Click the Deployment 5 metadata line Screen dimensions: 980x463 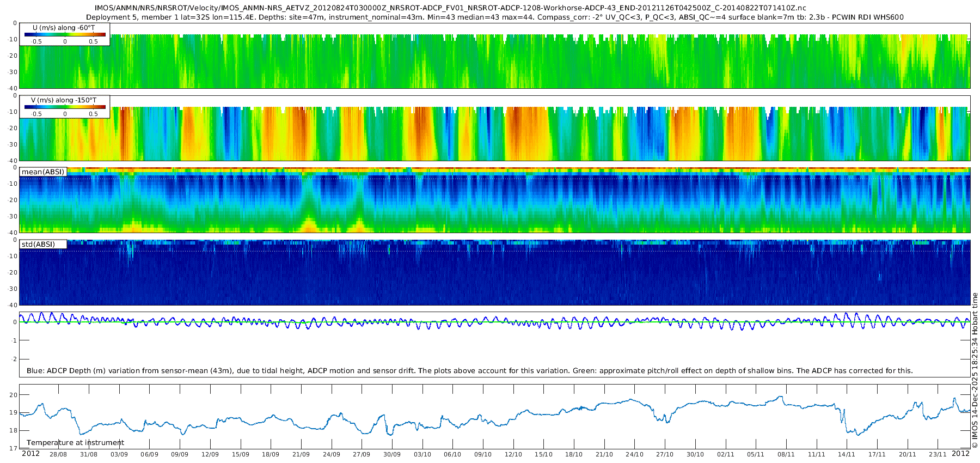point(494,17)
